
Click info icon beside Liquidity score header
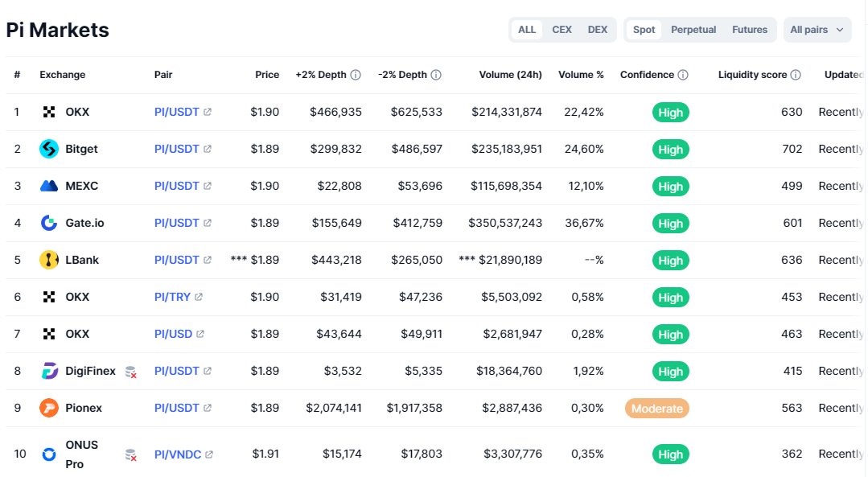tap(796, 75)
